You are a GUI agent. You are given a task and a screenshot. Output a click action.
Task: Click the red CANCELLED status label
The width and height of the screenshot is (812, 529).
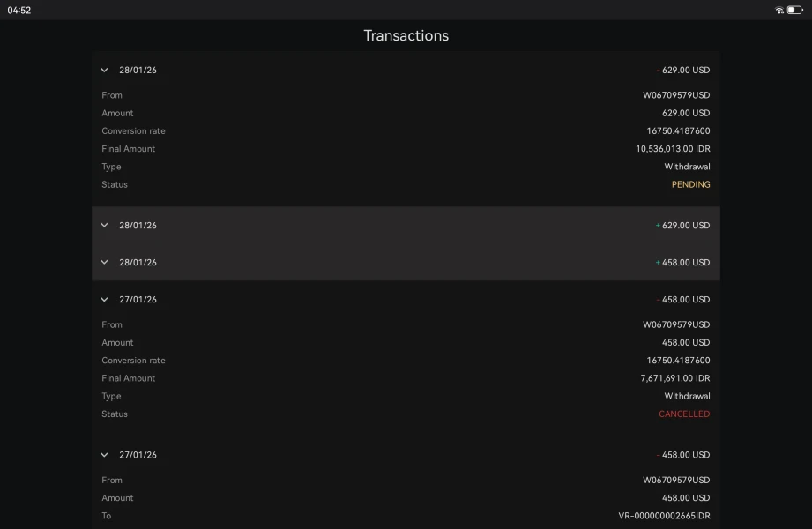coord(684,414)
